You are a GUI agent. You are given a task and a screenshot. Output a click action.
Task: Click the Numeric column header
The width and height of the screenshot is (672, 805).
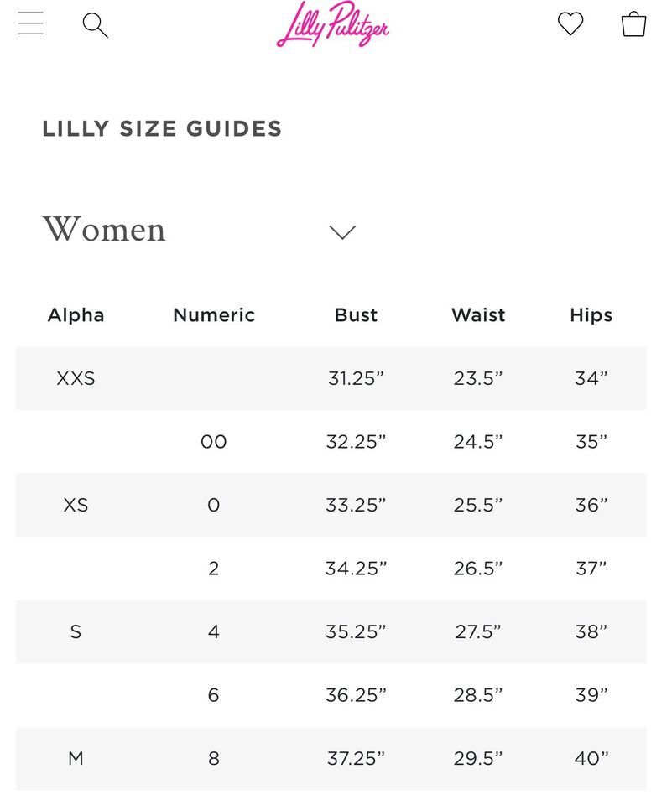[x=214, y=314]
